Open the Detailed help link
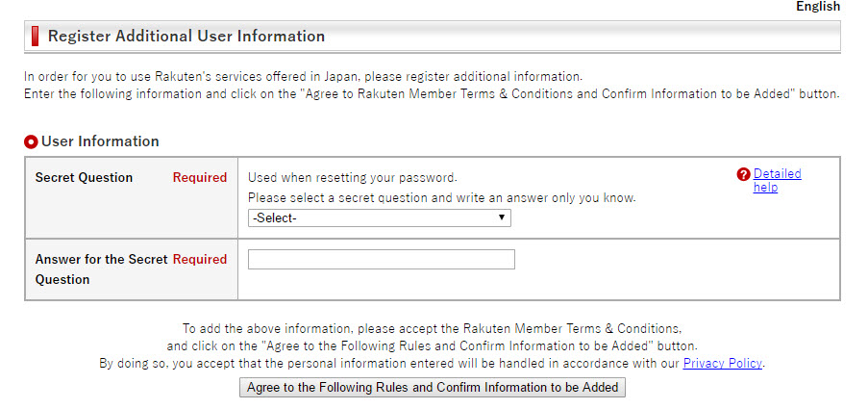Viewport: 868px width, 409px height. (x=778, y=181)
